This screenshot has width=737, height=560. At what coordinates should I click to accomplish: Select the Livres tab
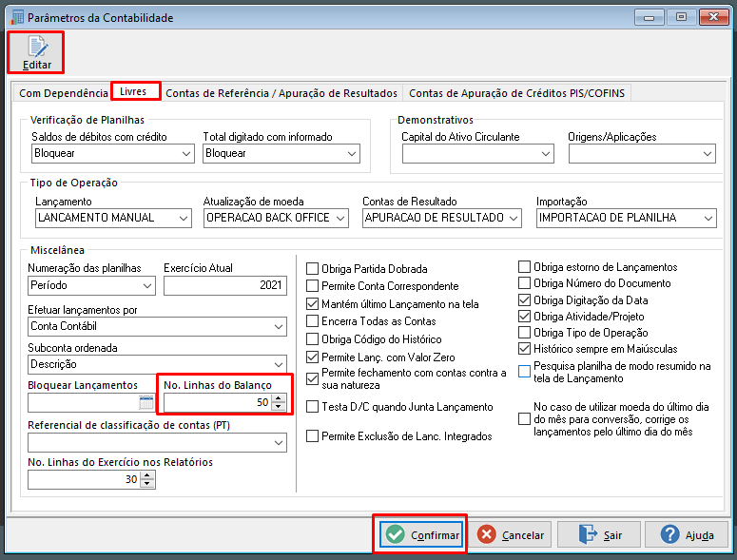136,91
